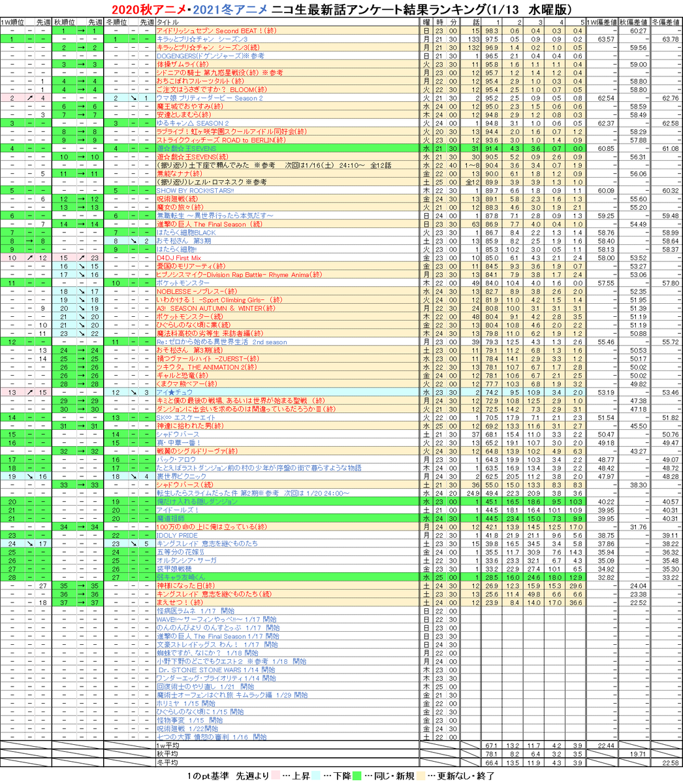The height and width of the screenshot is (784, 683).
Task: Select 装甲娘戦機 title
Action: (175, 570)
